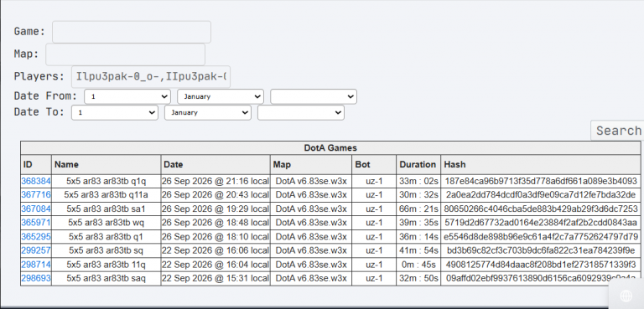The width and height of the screenshot is (644, 309).
Task: Focus the Game input field
Action: pos(132,32)
